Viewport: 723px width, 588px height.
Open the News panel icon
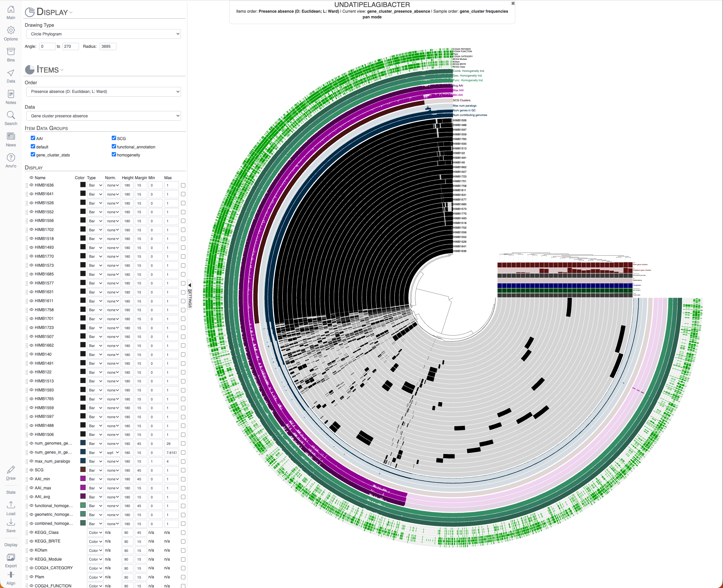11,136
